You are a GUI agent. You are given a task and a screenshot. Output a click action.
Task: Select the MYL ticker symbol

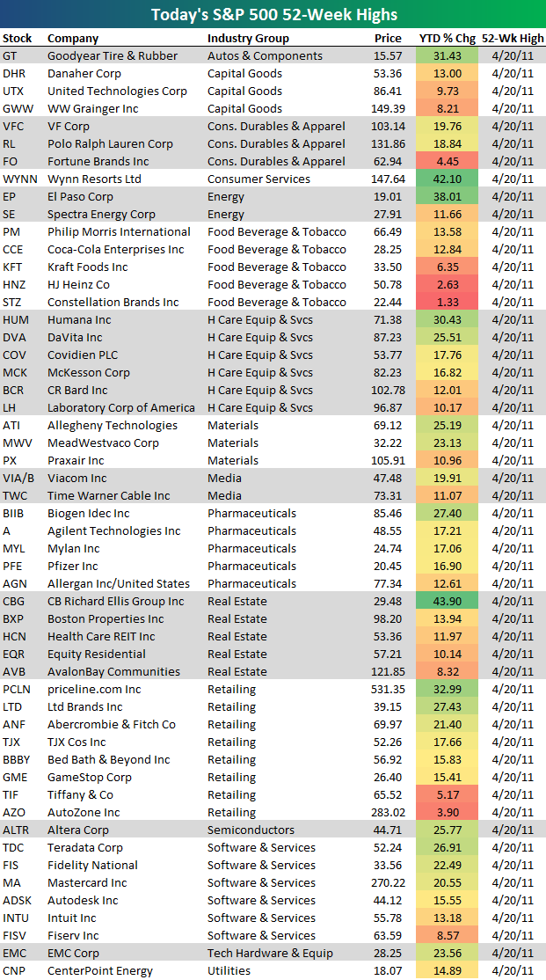pos(14,548)
